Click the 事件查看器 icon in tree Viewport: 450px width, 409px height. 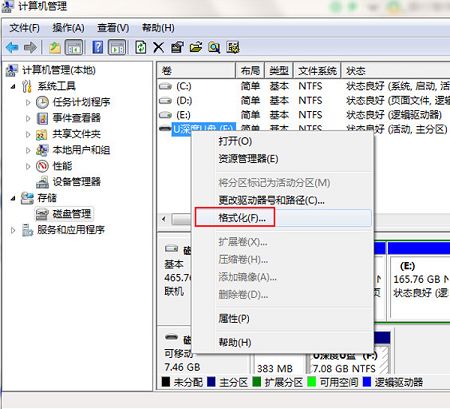pos(42,118)
